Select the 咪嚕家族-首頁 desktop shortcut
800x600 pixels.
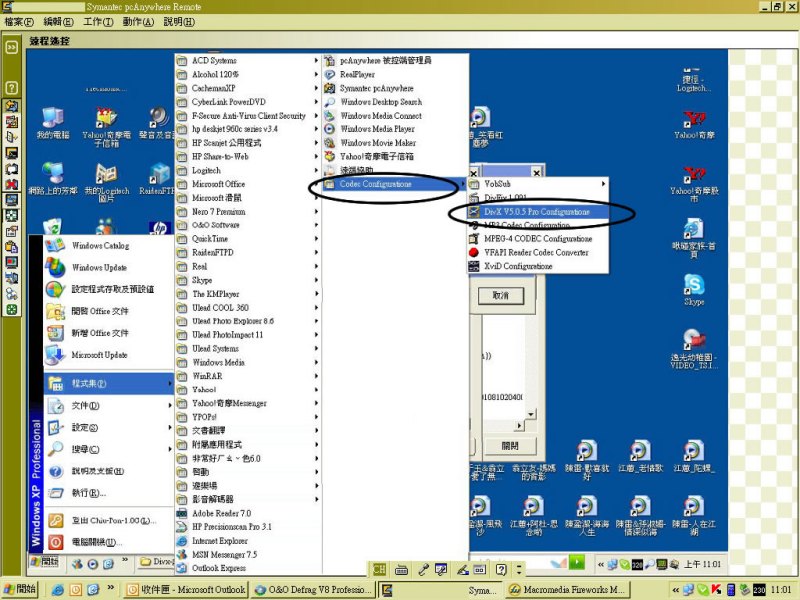click(x=694, y=239)
